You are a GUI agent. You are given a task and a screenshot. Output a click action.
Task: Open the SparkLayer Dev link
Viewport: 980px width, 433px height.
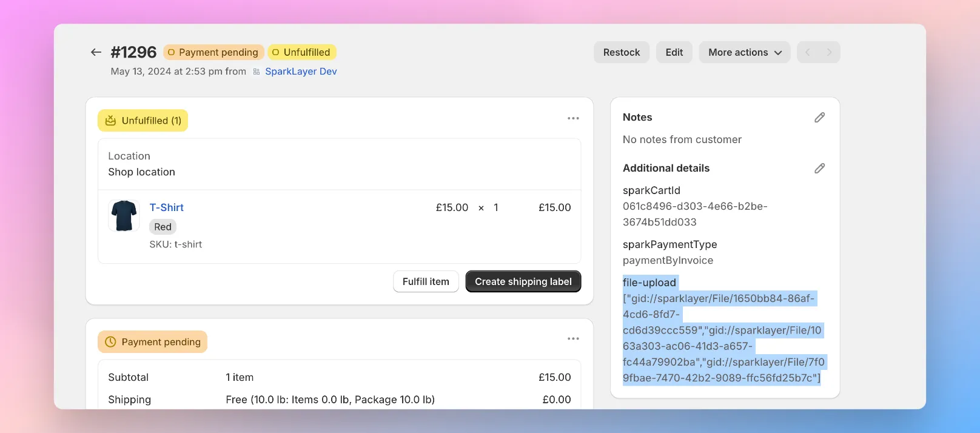[x=301, y=72]
